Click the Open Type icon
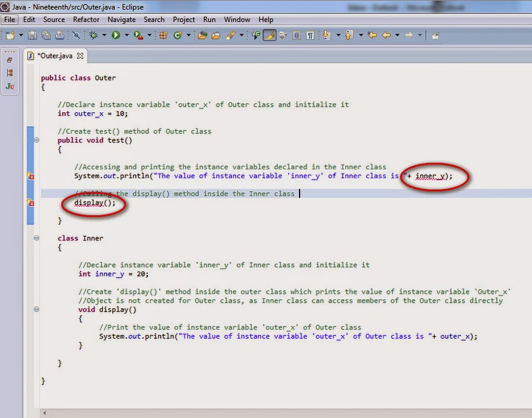Image resolution: width=532 pixels, height=418 pixels. tap(203, 36)
